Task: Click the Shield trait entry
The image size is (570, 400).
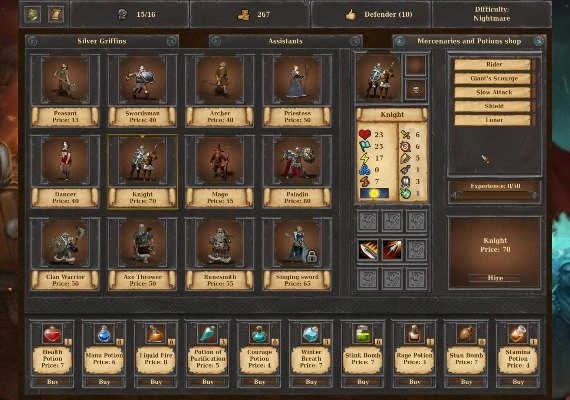Action: point(494,106)
